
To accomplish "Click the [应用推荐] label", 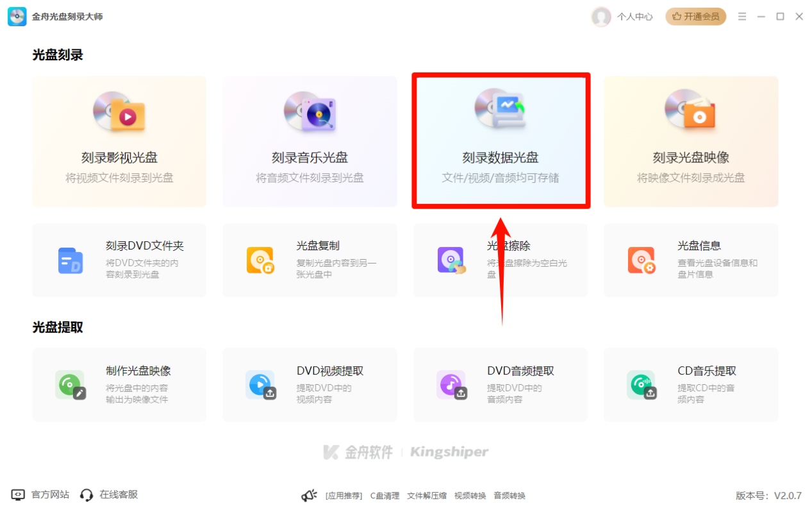I will coord(344,496).
